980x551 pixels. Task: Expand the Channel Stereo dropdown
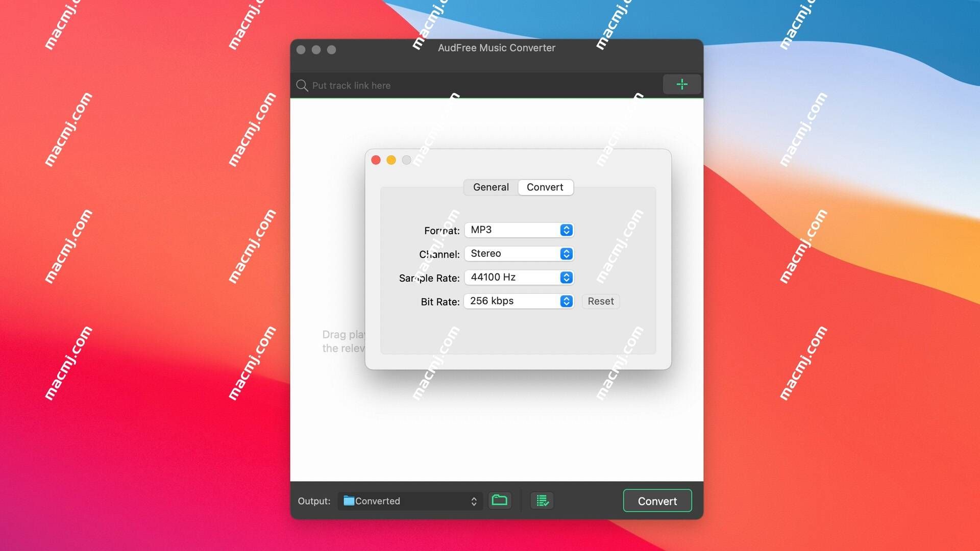pos(566,254)
